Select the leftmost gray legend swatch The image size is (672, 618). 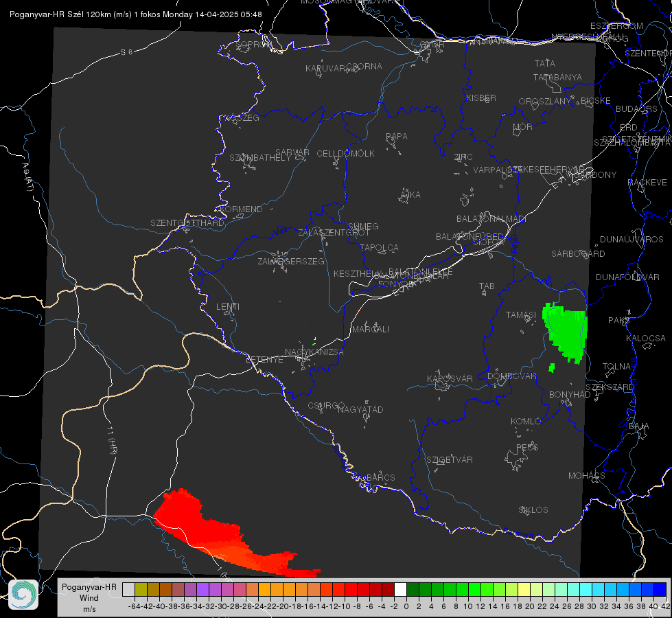pos(128,590)
